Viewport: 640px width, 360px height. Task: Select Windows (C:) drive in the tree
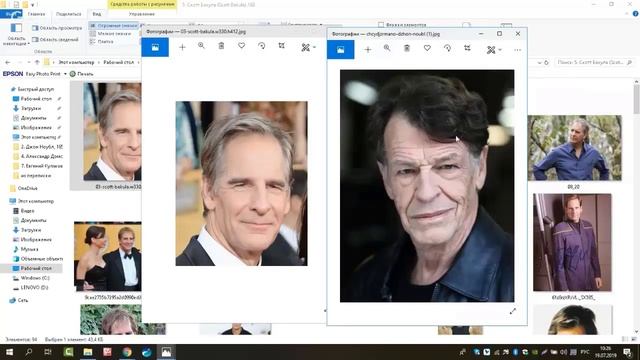point(31,278)
